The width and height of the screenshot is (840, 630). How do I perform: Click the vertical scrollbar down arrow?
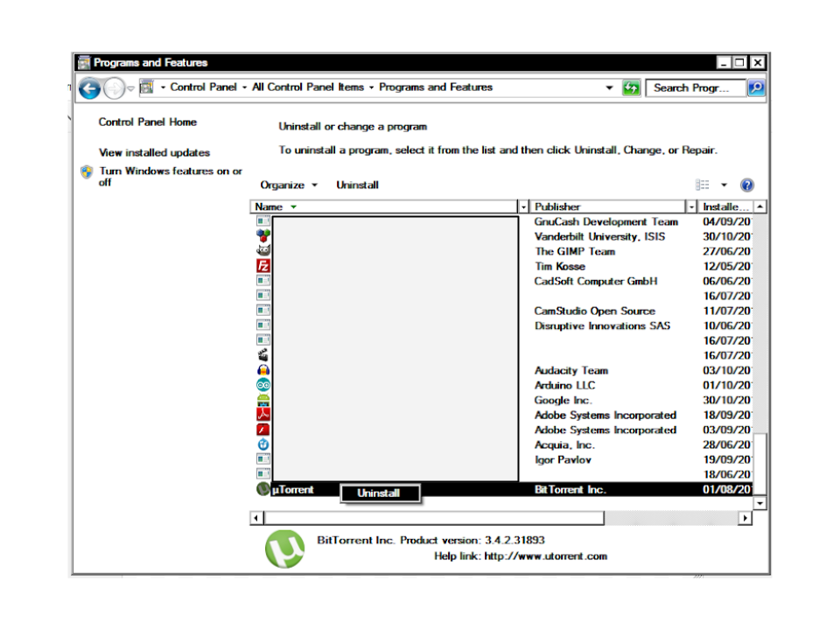point(759,503)
